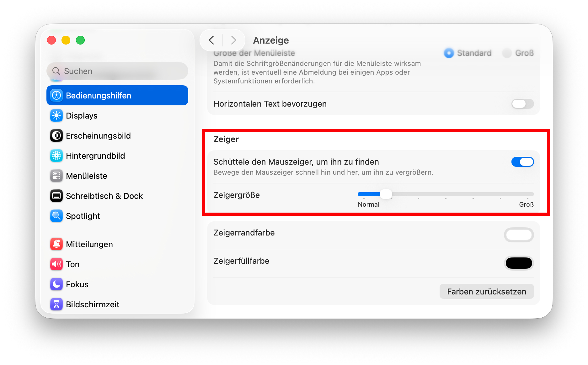Go forward with the right chevron

pyautogui.click(x=233, y=40)
